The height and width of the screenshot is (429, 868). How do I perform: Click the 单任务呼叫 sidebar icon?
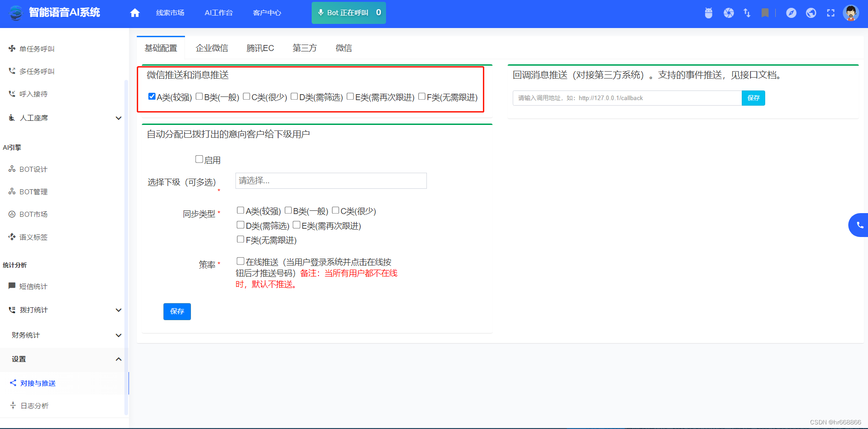[12, 48]
